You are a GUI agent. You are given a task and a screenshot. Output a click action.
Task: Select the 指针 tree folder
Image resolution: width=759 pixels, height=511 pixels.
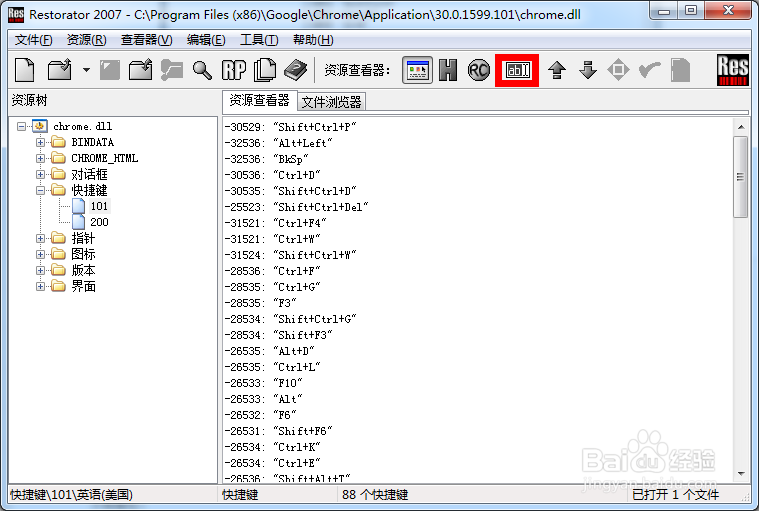coord(83,238)
